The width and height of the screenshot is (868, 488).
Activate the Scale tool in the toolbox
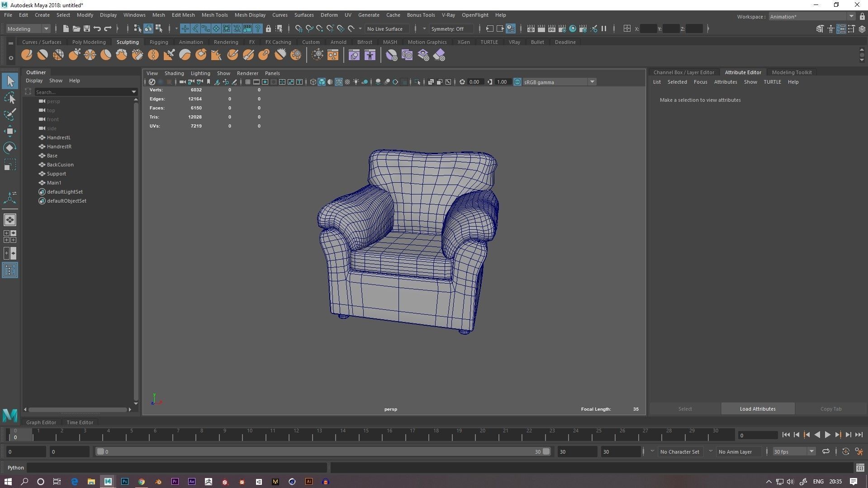tap(10, 165)
